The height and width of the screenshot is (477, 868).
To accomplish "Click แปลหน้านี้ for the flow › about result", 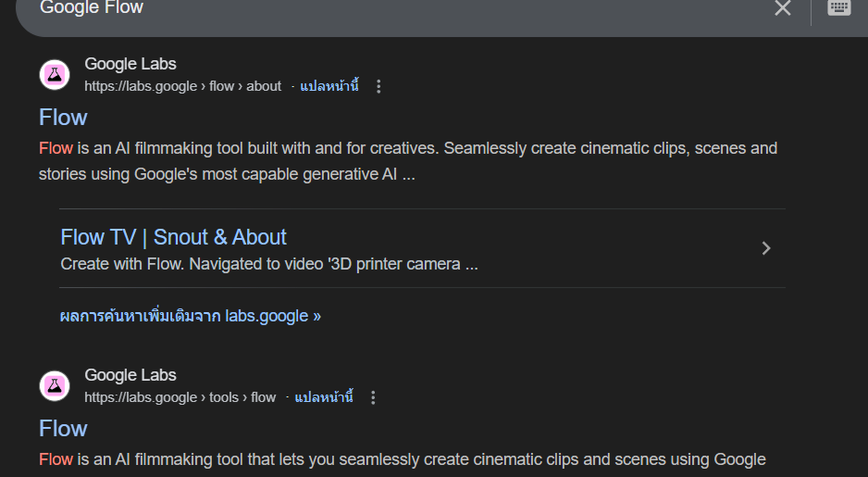I will click(x=329, y=86).
